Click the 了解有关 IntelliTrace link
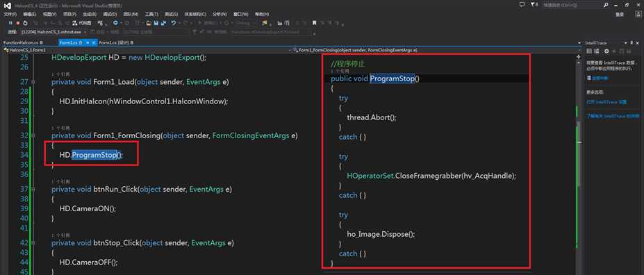This screenshot has height=275, width=644. pos(613,116)
